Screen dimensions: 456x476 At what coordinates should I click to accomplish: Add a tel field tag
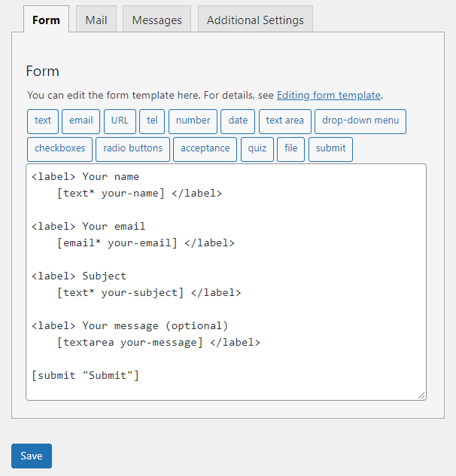click(152, 121)
